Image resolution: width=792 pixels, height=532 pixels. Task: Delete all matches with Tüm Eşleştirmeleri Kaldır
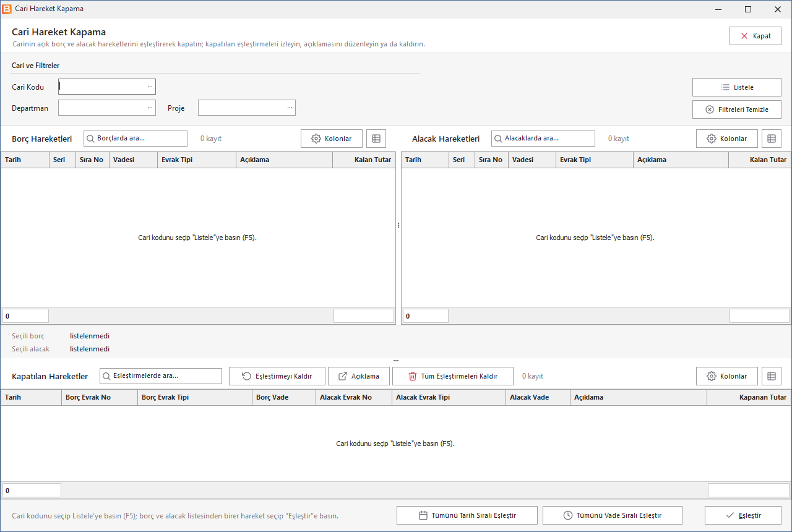[453, 376]
